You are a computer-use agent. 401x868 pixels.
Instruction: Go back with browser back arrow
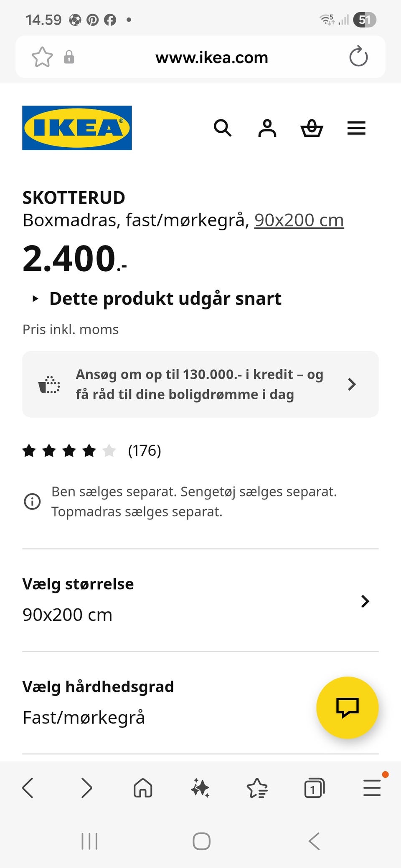click(28, 788)
